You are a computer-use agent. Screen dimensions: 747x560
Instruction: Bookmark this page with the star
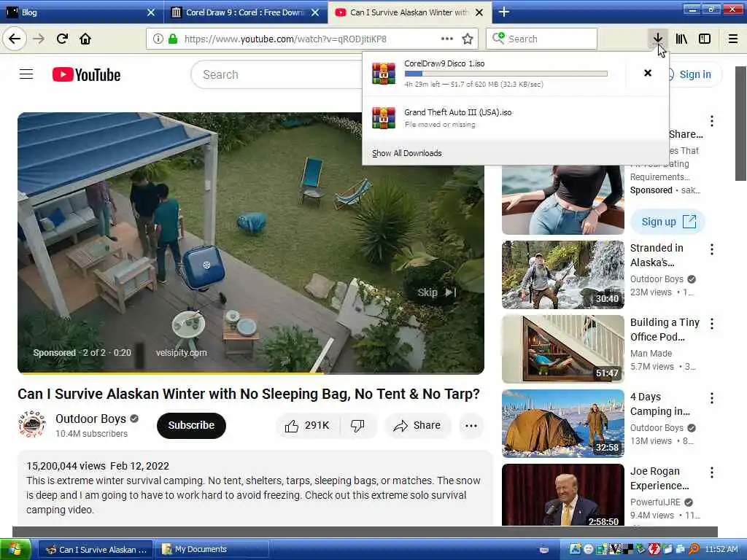(x=468, y=39)
